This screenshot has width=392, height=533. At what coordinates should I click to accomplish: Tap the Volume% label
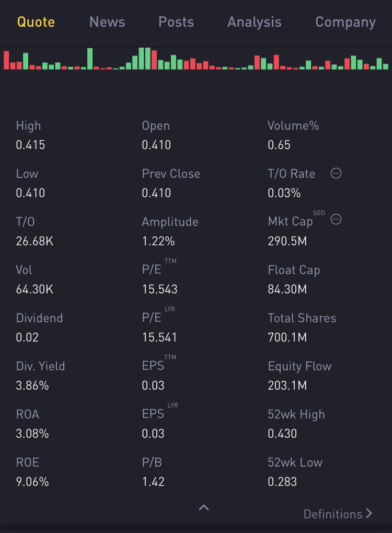293,126
